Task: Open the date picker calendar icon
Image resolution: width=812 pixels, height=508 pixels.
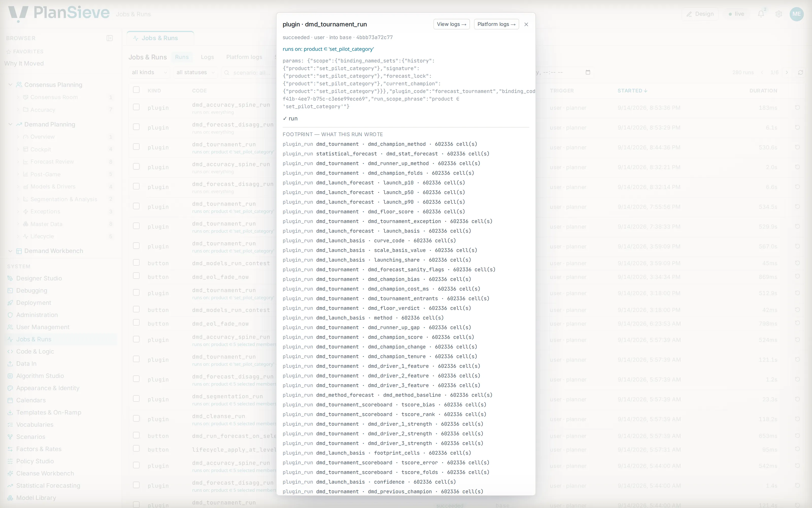Action: coord(587,72)
